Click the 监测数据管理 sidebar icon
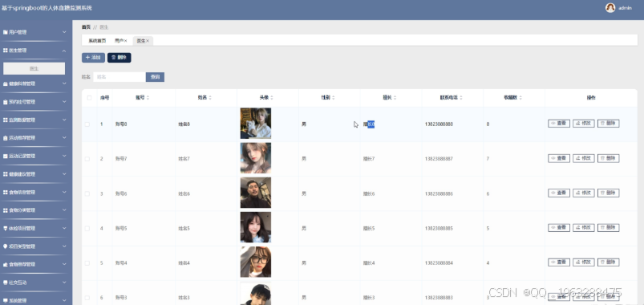 6,120
